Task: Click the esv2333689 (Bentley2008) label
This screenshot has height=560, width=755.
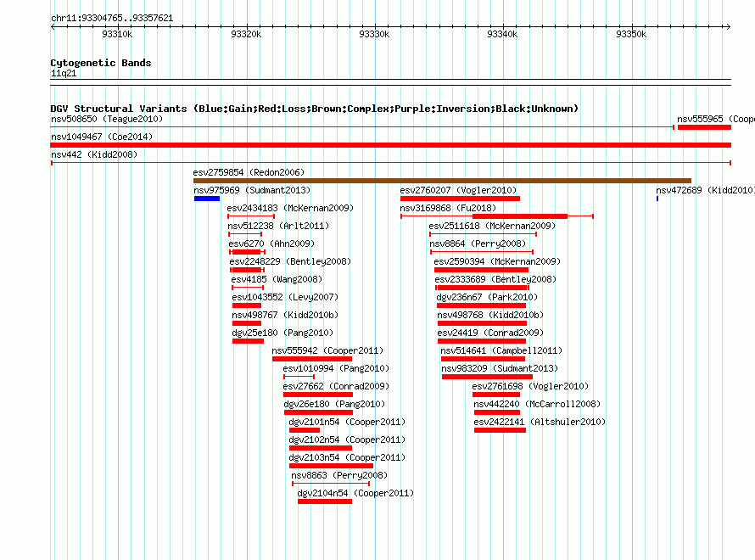Action: [495, 279]
